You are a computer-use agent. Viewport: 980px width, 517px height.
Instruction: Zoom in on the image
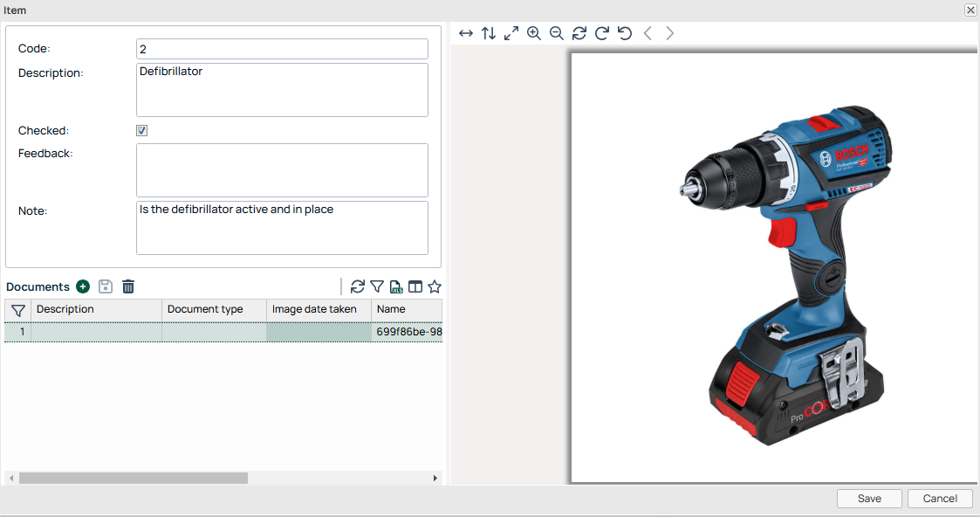tap(534, 33)
